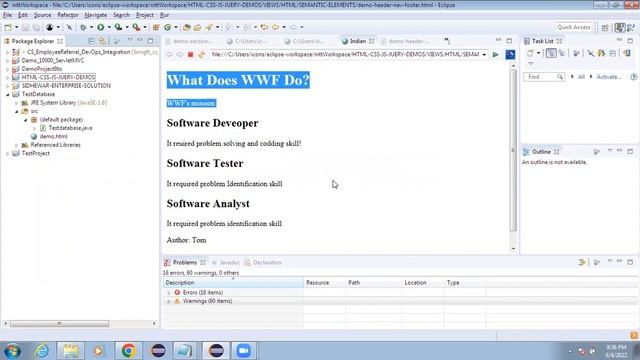Select HTML-CSS-JS-JUERY-DEMOS project
The width and height of the screenshot is (640, 360).
[x=58, y=77]
